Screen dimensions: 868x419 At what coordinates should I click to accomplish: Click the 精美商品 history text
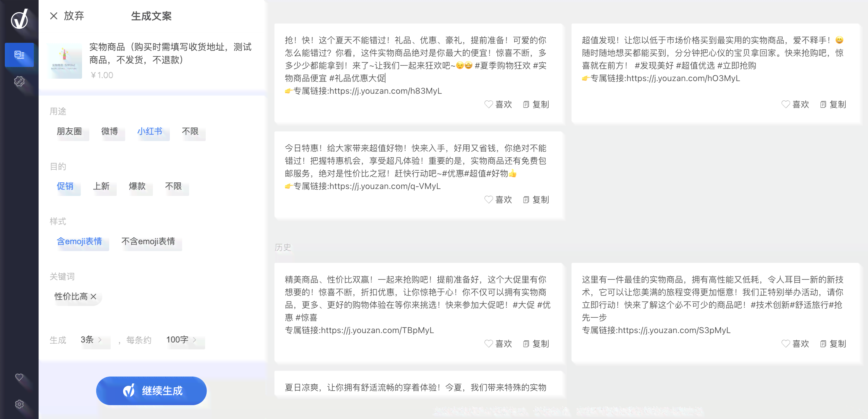418,298
